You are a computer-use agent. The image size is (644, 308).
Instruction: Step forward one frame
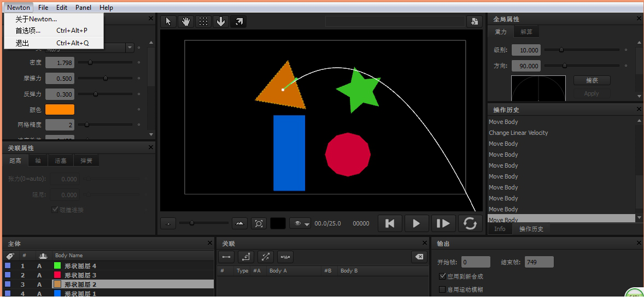pos(443,223)
